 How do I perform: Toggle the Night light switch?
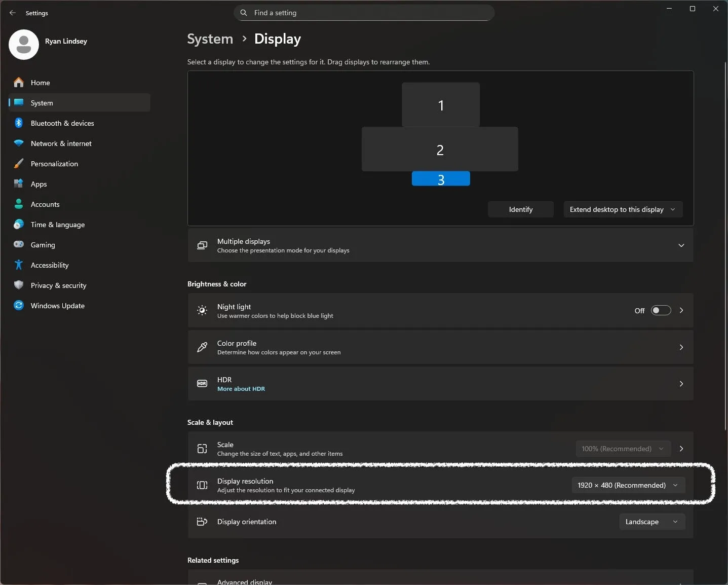pos(661,310)
